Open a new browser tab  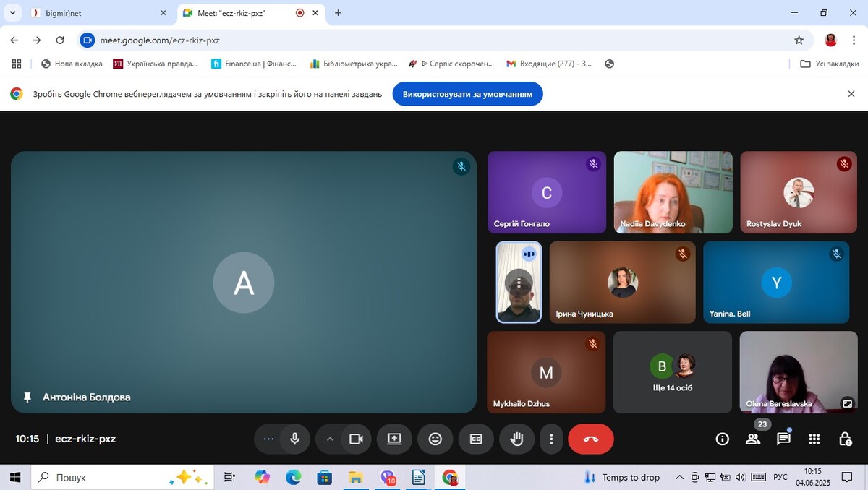(338, 13)
